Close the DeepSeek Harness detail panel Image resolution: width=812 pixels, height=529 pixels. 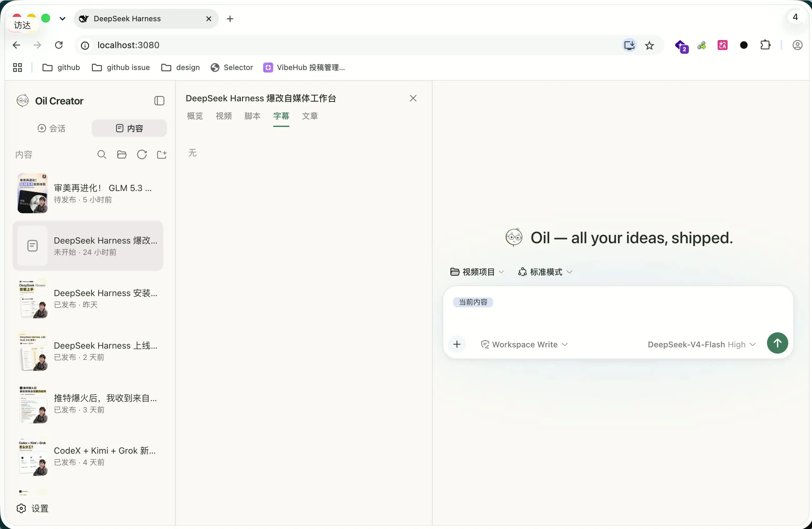(x=413, y=98)
